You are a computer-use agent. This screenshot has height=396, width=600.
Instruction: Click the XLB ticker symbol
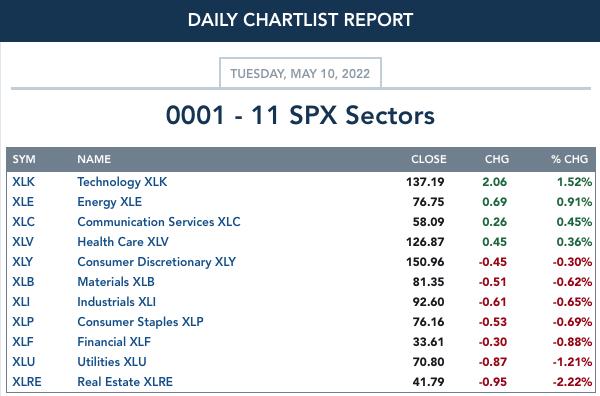tap(23, 282)
